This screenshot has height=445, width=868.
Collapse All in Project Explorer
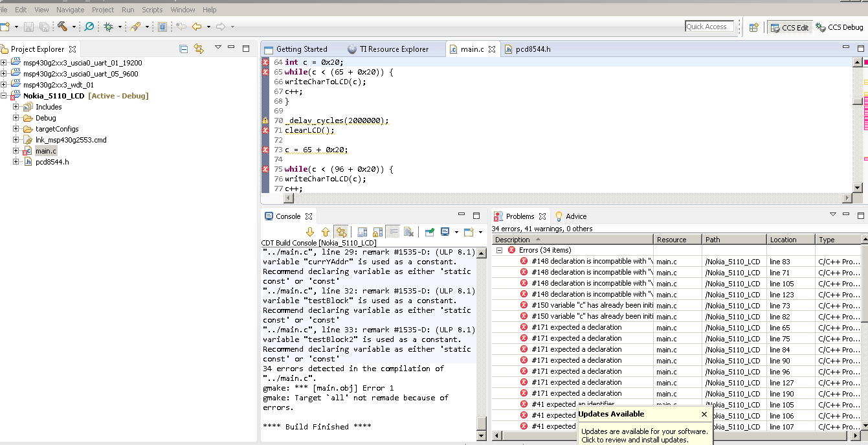click(x=184, y=49)
